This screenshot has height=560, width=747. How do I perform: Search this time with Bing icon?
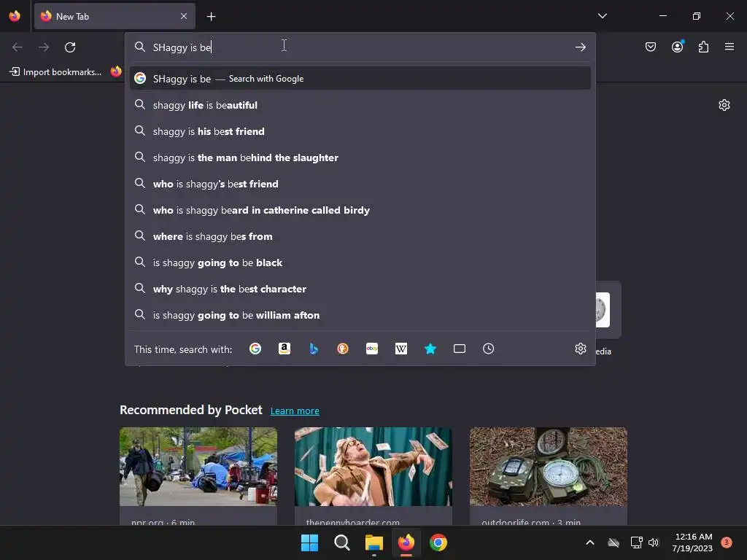[314, 349]
